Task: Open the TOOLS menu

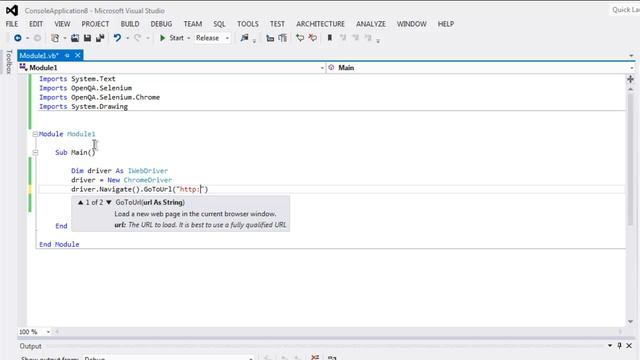Action: [x=248, y=24]
